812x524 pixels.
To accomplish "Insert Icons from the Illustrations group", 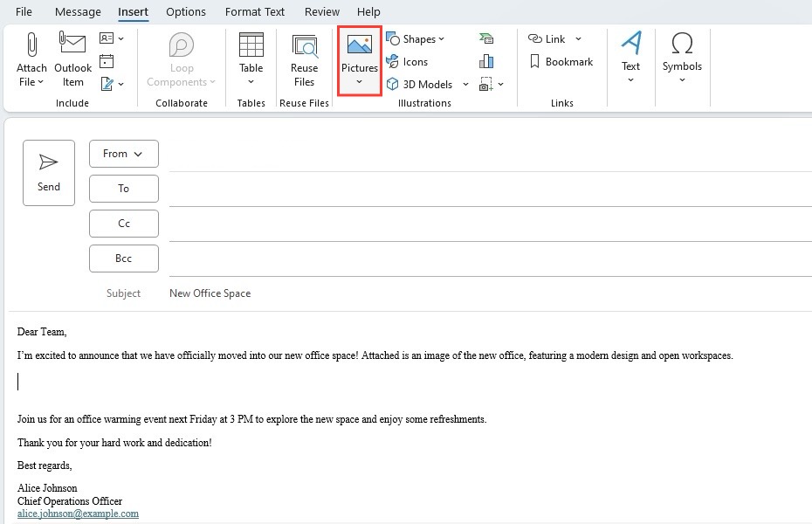I will pyautogui.click(x=408, y=62).
